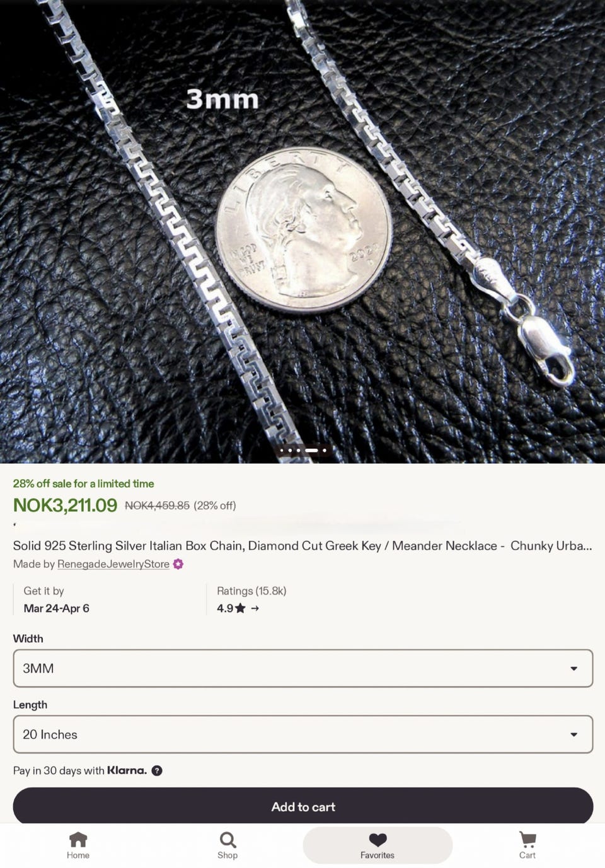Tap the Klarna help question mark icon
Image resolution: width=605 pixels, height=868 pixels.
[157, 770]
